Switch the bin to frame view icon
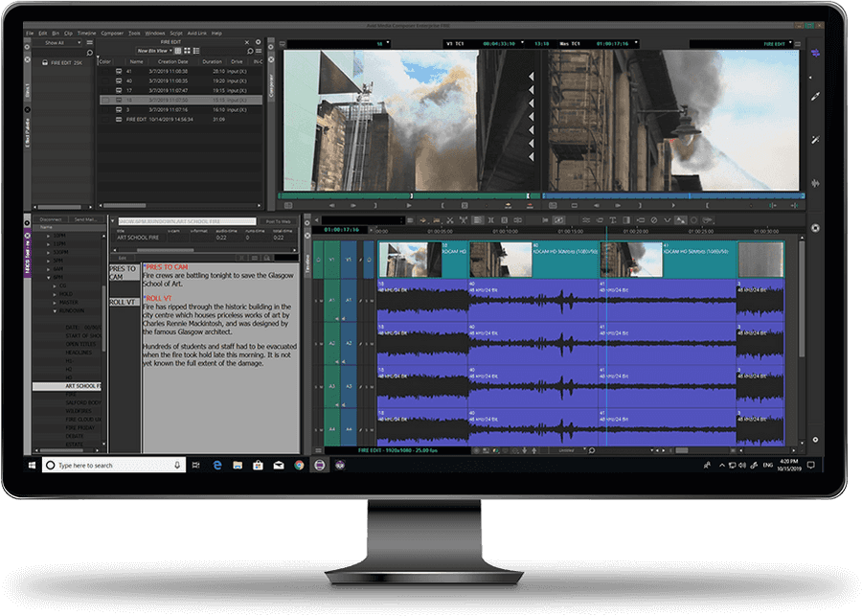862x616 pixels. click(x=189, y=51)
